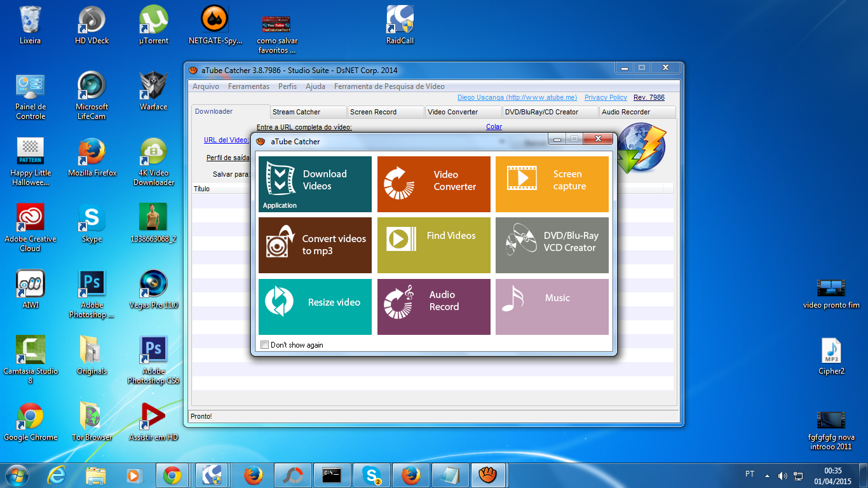The width and height of the screenshot is (868, 488).
Task: Open the Lixeira recycle bin icon
Action: (30, 25)
